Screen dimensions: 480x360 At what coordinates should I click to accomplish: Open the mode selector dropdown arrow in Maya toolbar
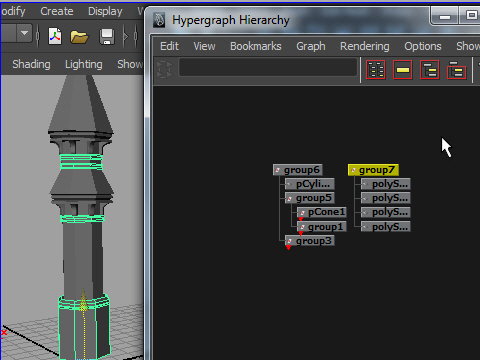point(24,33)
